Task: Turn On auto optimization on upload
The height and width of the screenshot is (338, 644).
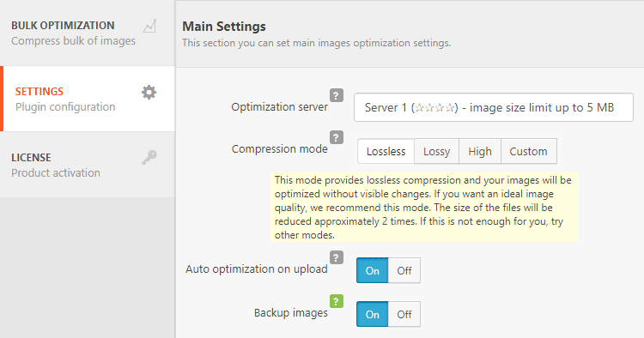Action: pos(372,271)
